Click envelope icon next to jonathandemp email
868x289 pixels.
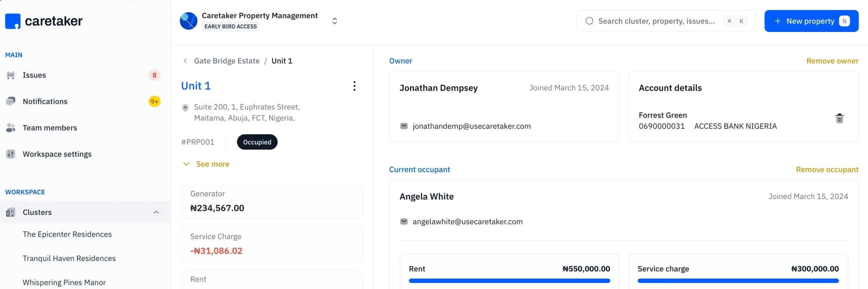(x=404, y=126)
